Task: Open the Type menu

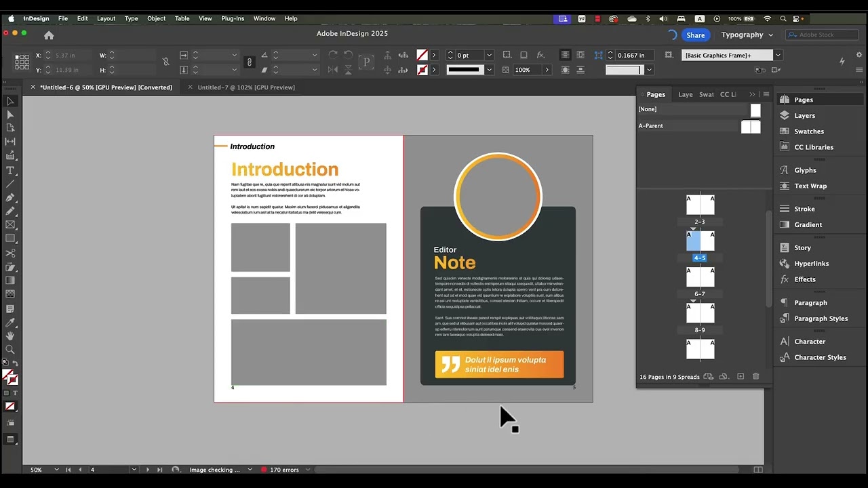Action: pos(131,18)
